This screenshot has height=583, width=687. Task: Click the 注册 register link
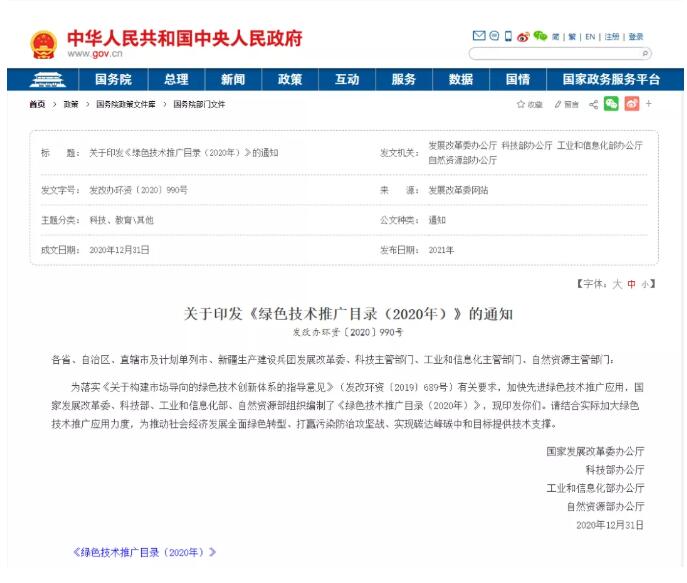pos(612,37)
